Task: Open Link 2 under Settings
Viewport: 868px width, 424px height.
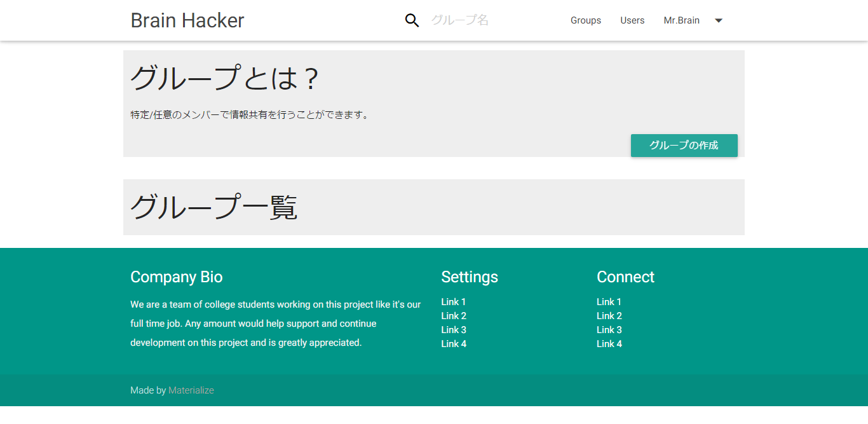Action: click(x=454, y=316)
